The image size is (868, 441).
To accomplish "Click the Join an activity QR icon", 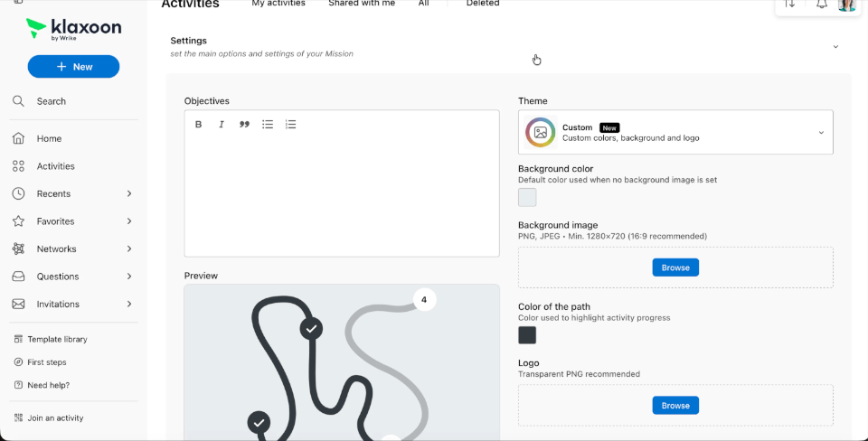I will (18, 418).
